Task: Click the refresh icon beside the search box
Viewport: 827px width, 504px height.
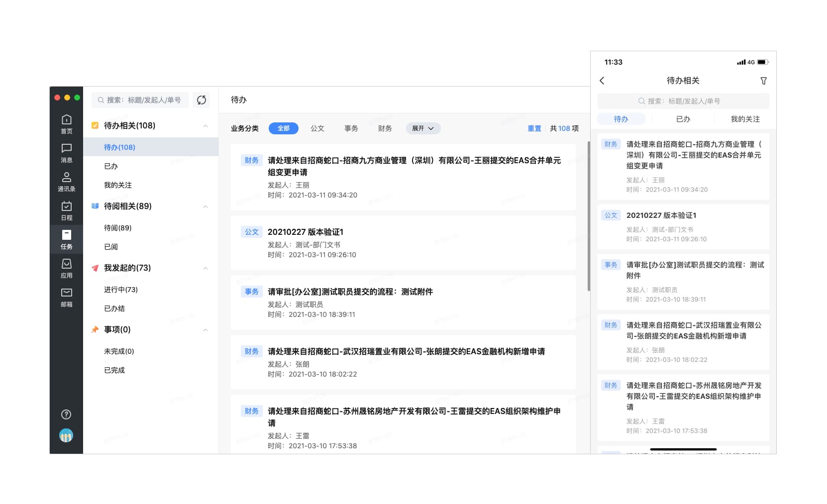Action: 201,100
